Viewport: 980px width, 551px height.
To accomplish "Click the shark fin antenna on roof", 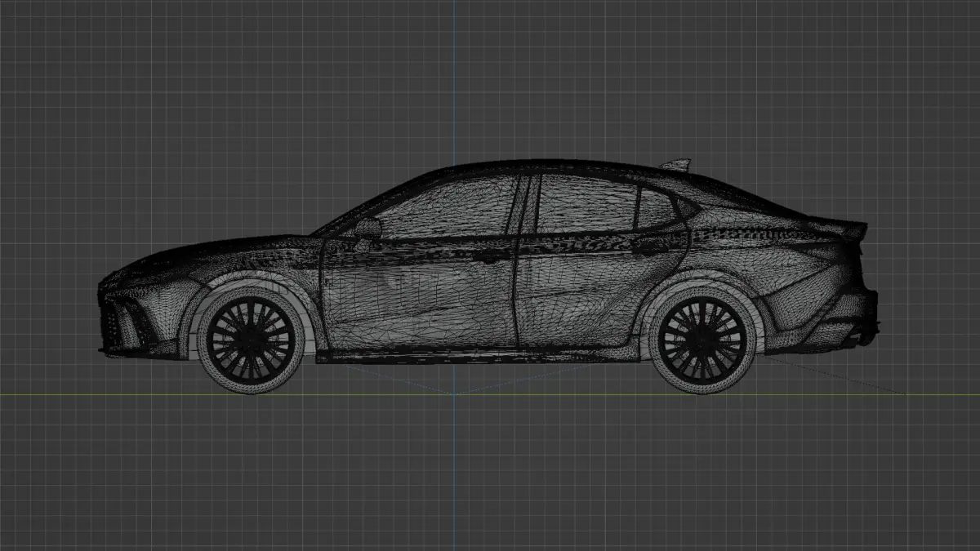I will 677,165.
